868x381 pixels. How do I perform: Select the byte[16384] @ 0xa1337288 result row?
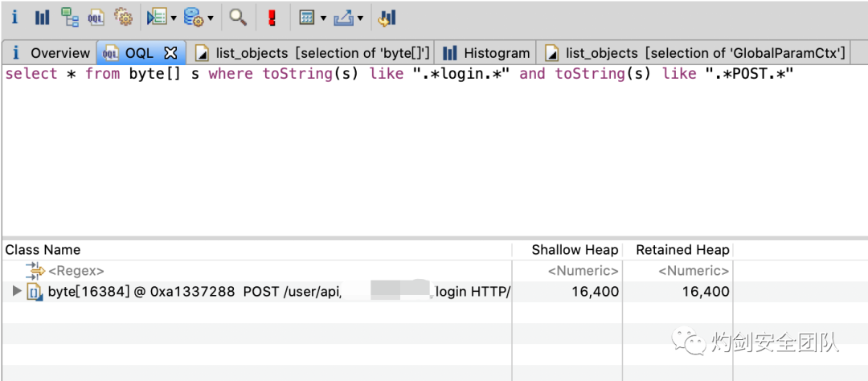click(x=257, y=291)
